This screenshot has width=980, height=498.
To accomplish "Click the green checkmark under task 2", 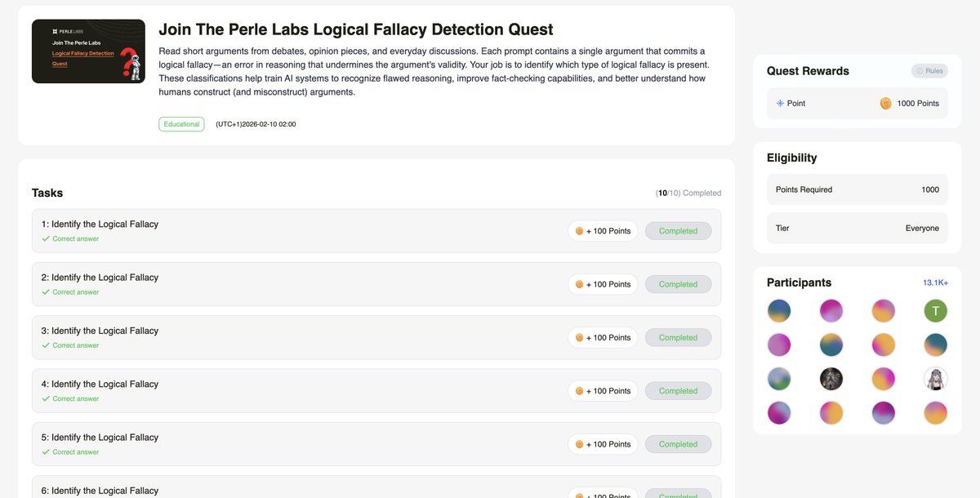I will click(46, 292).
